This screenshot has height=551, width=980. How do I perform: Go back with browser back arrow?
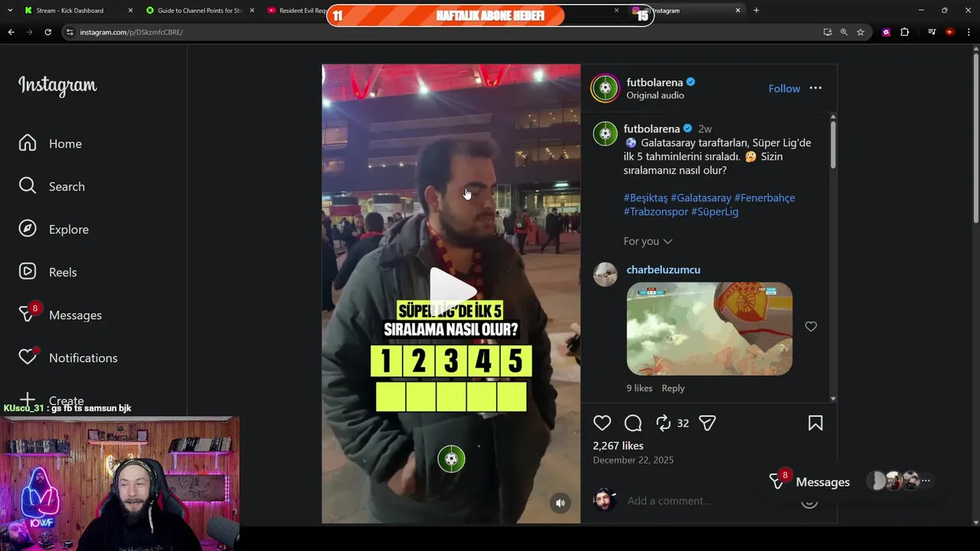click(x=11, y=32)
